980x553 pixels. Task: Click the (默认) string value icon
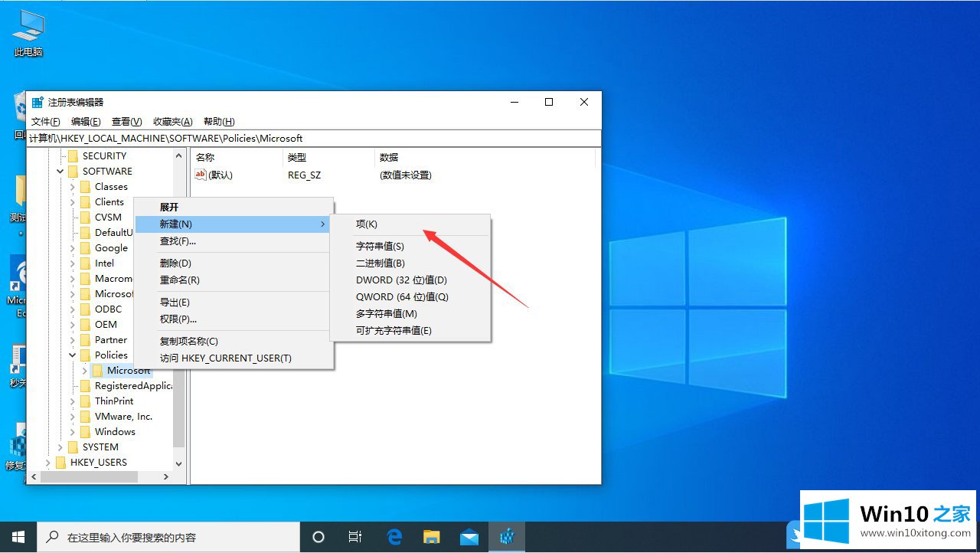click(x=201, y=175)
